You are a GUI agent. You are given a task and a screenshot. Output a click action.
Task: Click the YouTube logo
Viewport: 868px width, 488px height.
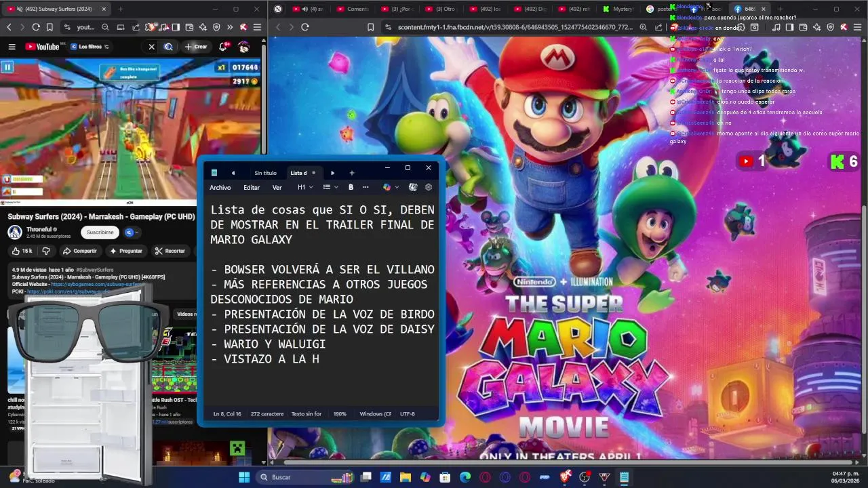point(42,47)
